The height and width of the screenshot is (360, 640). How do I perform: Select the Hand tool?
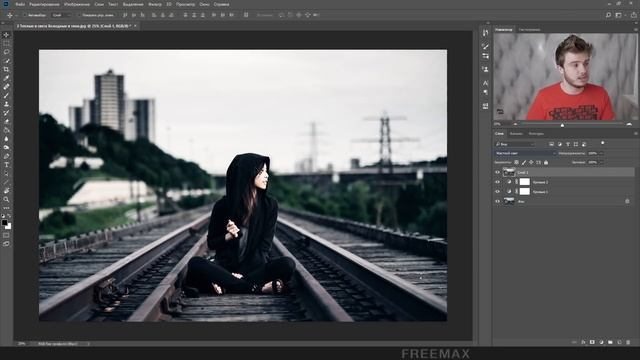point(6,191)
